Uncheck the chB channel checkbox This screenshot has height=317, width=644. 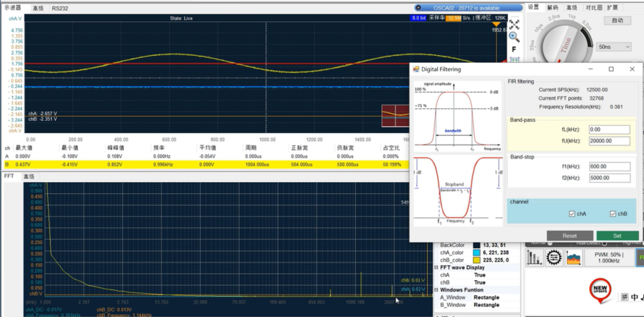tap(614, 214)
